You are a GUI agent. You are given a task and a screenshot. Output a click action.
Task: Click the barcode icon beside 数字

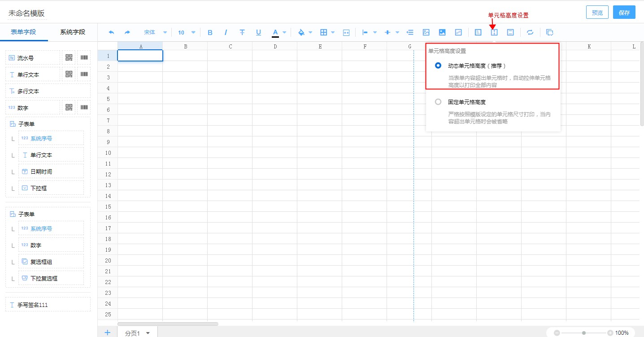[x=84, y=107]
